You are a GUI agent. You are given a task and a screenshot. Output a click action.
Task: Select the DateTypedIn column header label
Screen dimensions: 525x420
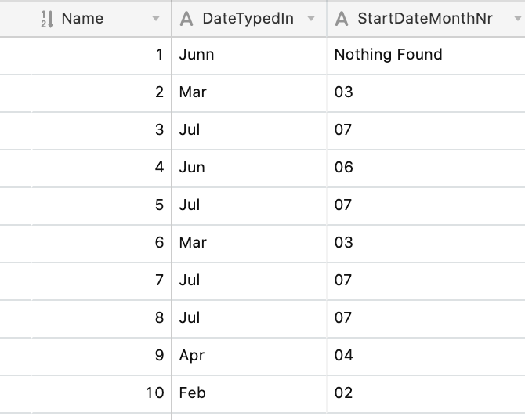(248, 19)
